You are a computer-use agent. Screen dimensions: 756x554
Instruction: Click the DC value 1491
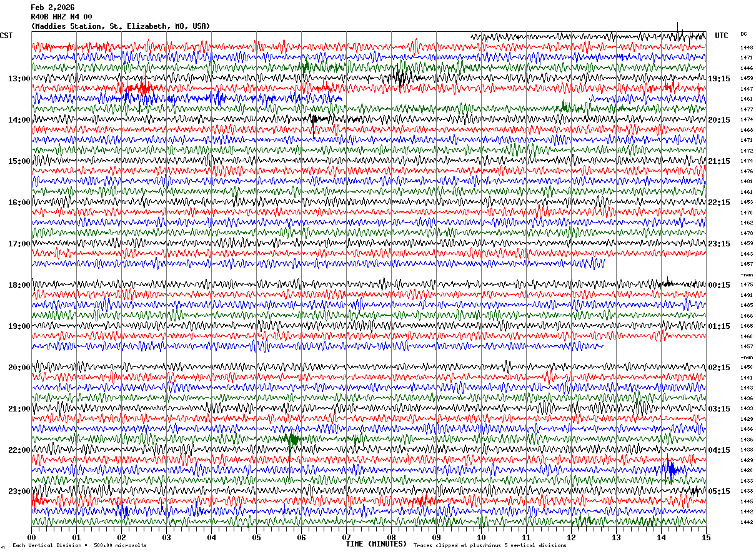[x=746, y=295]
